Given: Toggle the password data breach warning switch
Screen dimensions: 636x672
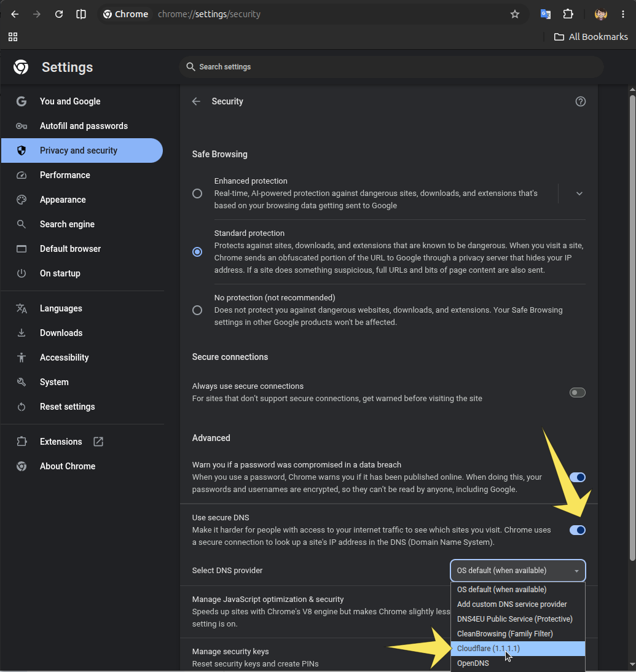Looking at the screenshot, I should pos(577,477).
